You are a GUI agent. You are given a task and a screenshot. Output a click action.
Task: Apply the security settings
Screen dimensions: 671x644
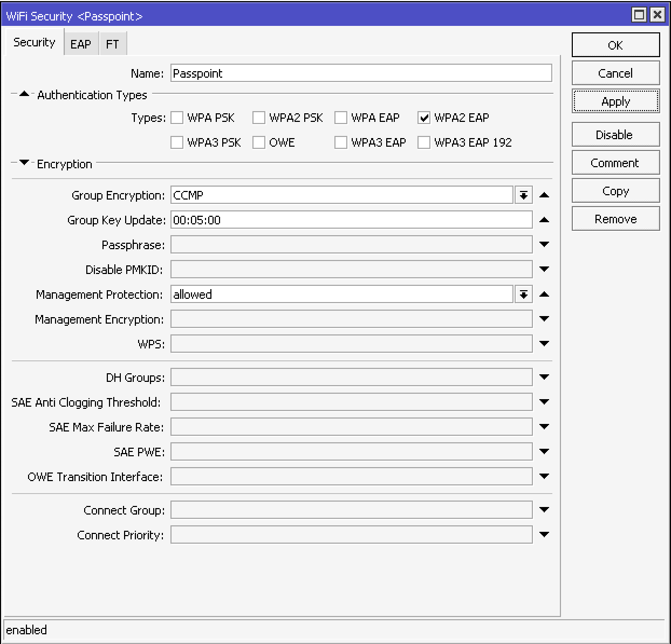pos(615,101)
